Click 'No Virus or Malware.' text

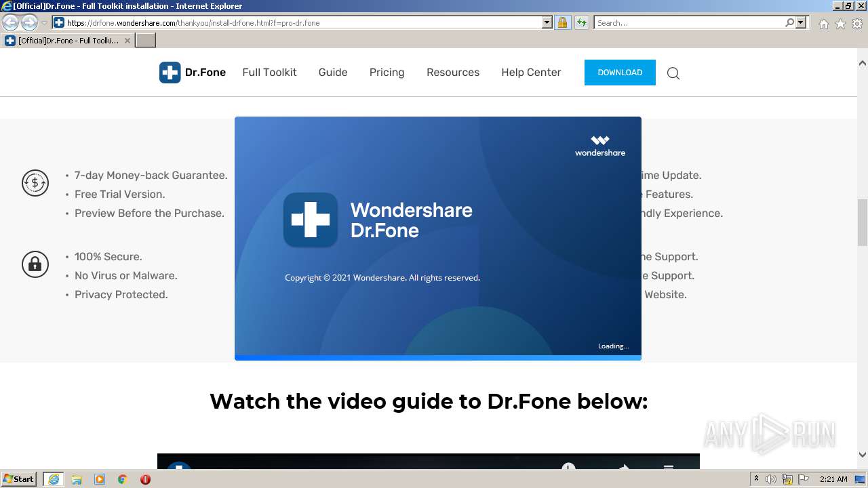click(x=125, y=276)
